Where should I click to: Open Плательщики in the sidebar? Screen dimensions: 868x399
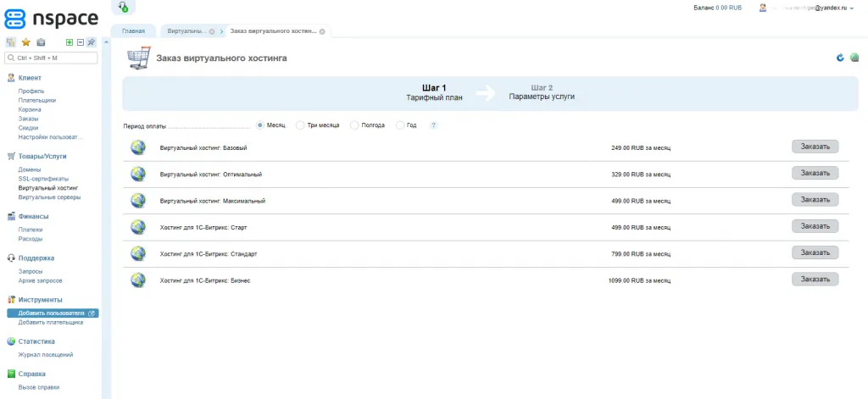[37, 100]
